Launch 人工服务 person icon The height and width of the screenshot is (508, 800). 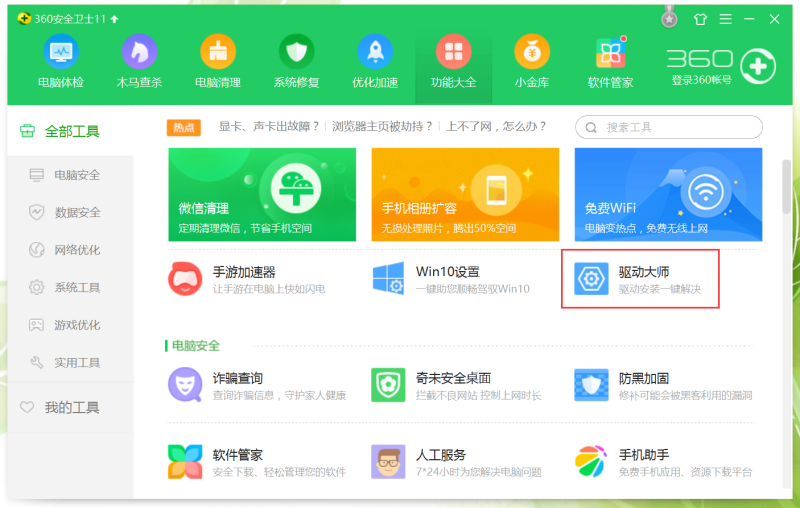coord(388,461)
